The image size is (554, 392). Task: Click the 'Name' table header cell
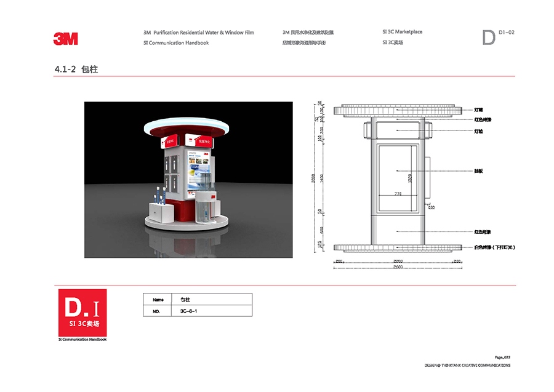coord(158,300)
